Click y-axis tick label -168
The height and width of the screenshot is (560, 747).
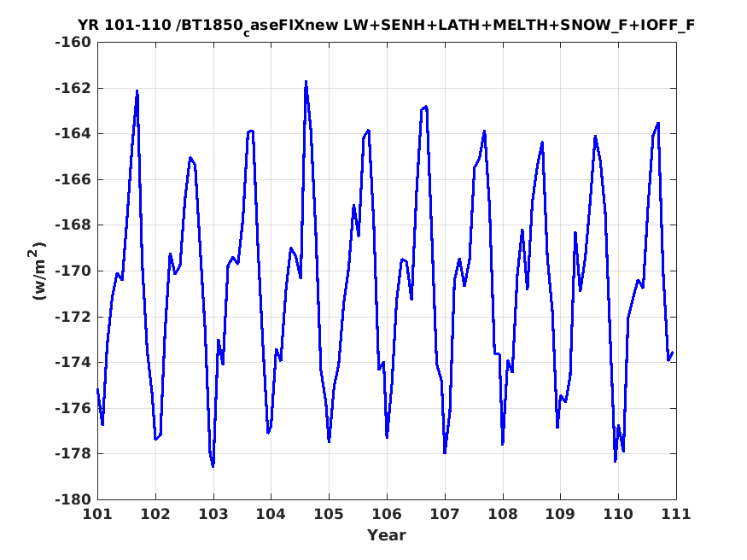(x=73, y=225)
